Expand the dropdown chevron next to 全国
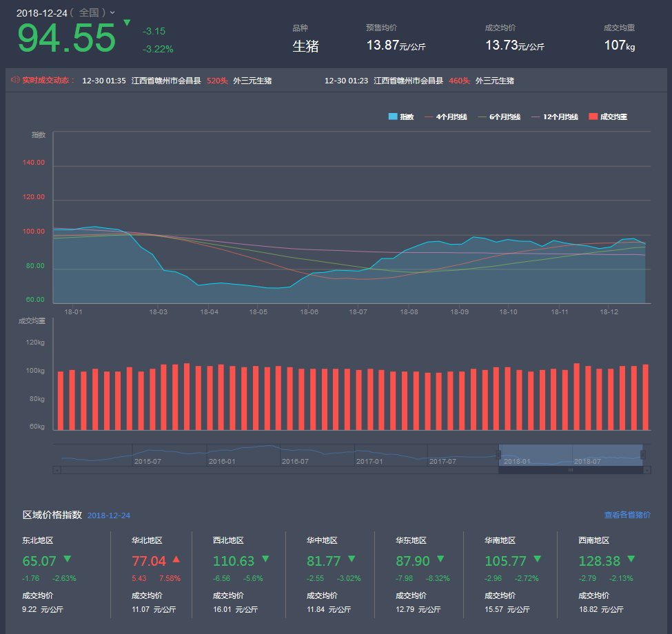This screenshot has width=672, height=634. tap(112, 13)
